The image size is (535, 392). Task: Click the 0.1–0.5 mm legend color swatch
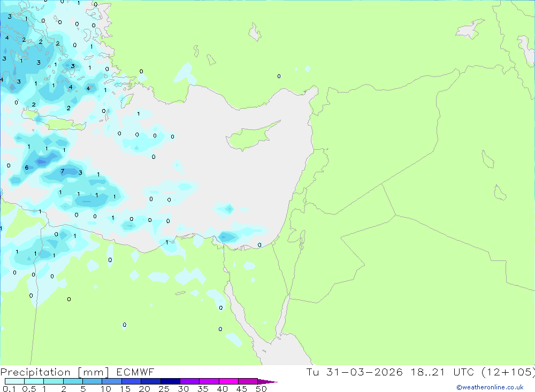pyautogui.click(x=14, y=381)
